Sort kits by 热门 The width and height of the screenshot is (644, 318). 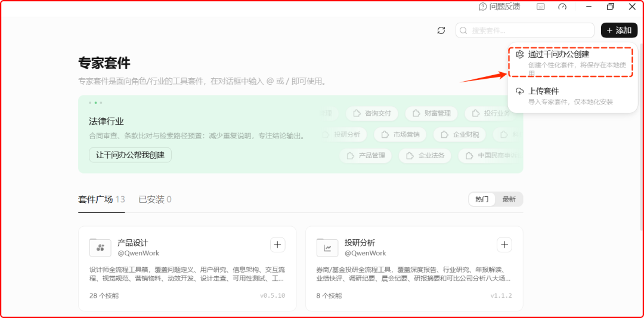click(482, 199)
